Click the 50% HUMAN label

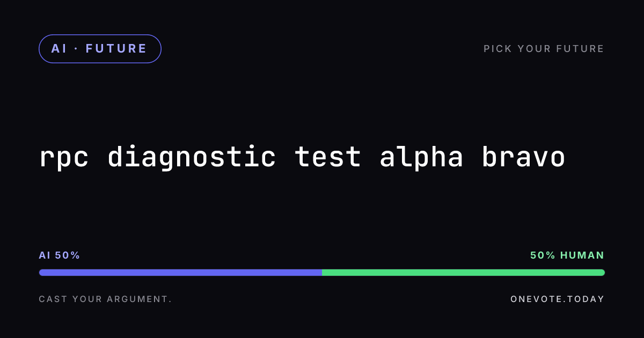pyautogui.click(x=567, y=255)
